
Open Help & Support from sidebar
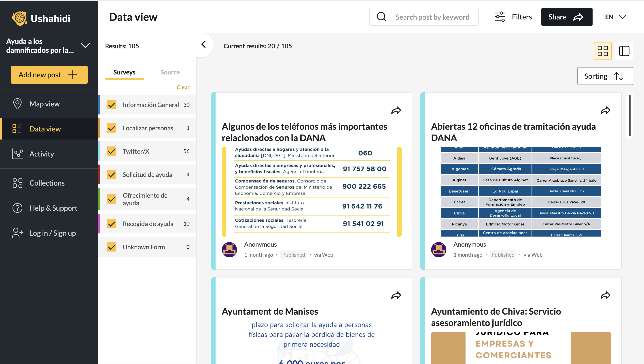(49, 208)
